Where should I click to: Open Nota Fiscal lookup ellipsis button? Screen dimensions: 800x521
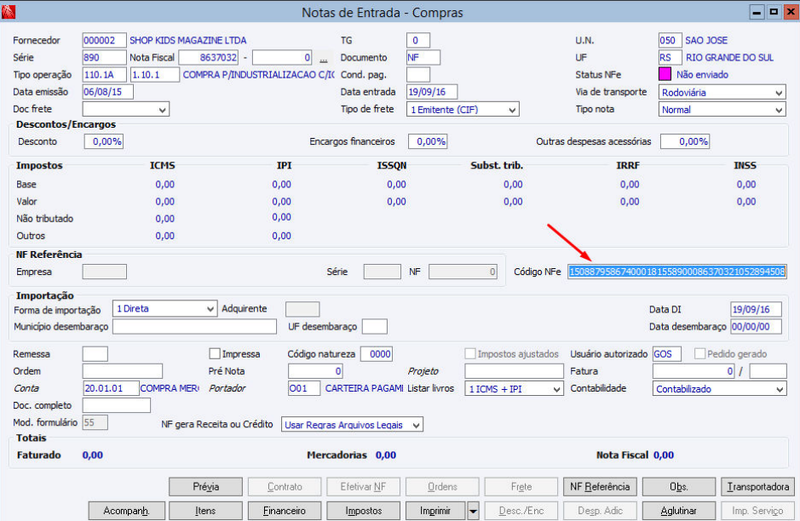[x=323, y=58]
